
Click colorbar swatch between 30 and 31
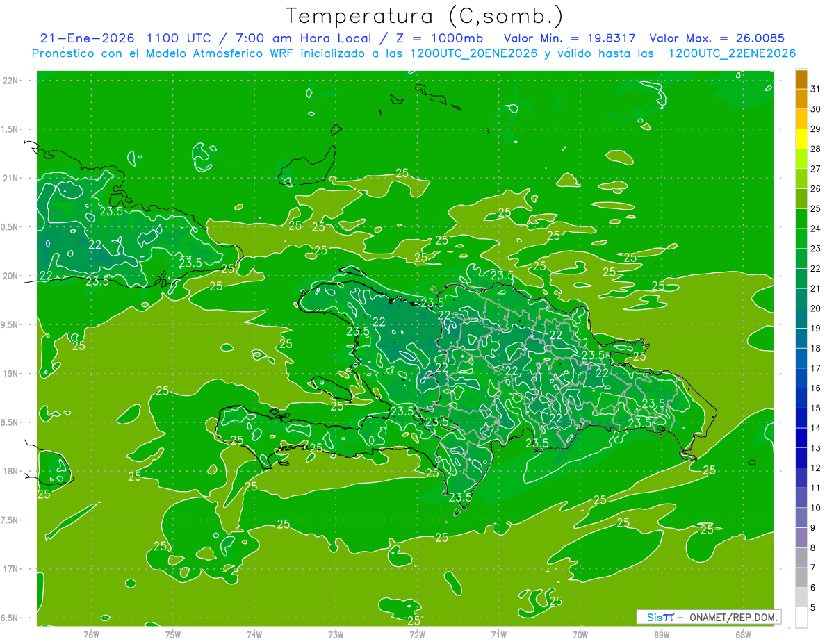[801, 99]
